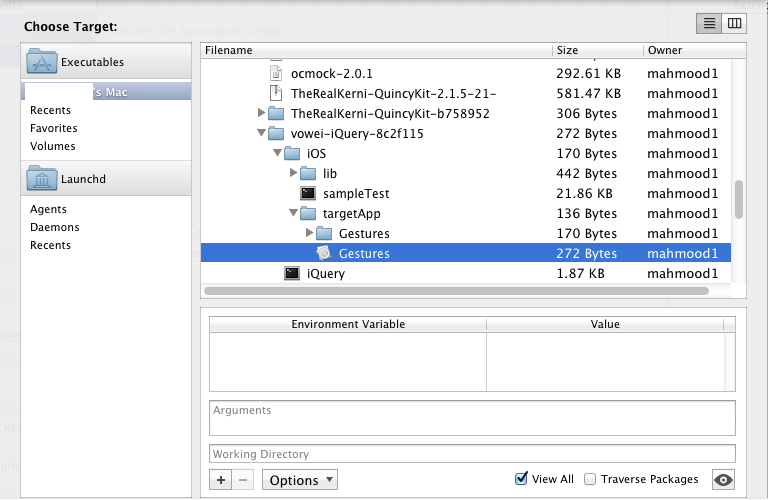
Task: Click the 21.86 KB size value
Action: pyautogui.click(x=584, y=194)
